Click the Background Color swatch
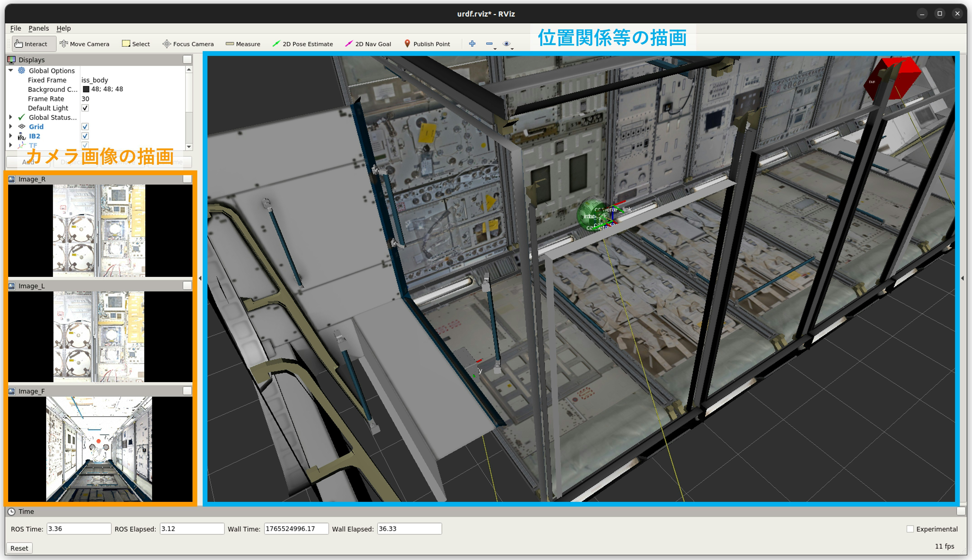The width and height of the screenshot is (972, 560). click(x=86, y=89)
